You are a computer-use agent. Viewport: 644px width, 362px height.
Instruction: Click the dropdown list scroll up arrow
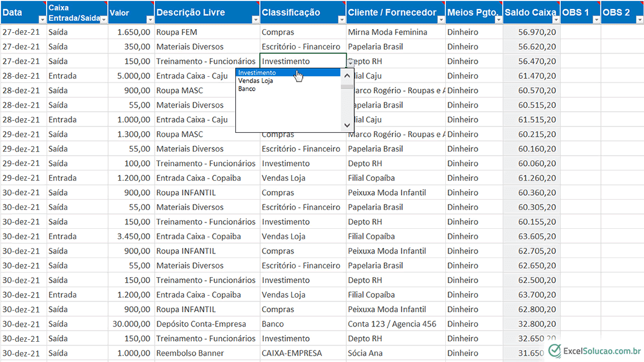(347, 76)
